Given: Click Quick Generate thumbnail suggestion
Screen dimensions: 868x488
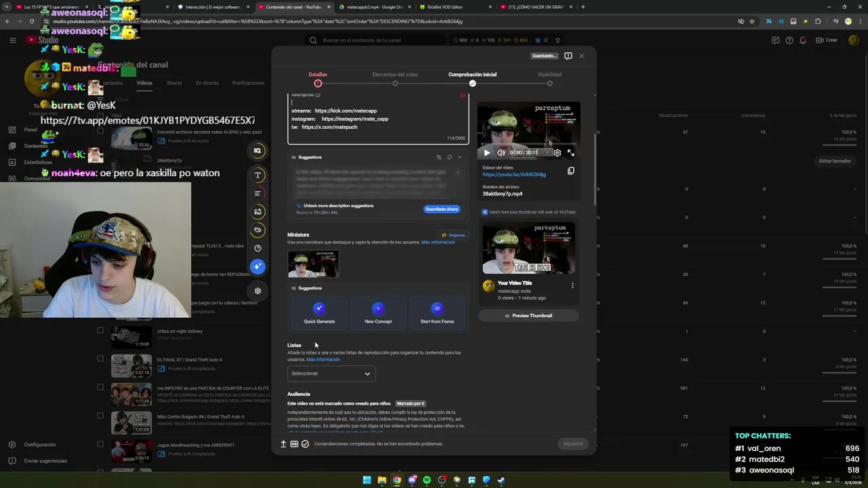Looking at the screenshot, I should coord(319,314).
